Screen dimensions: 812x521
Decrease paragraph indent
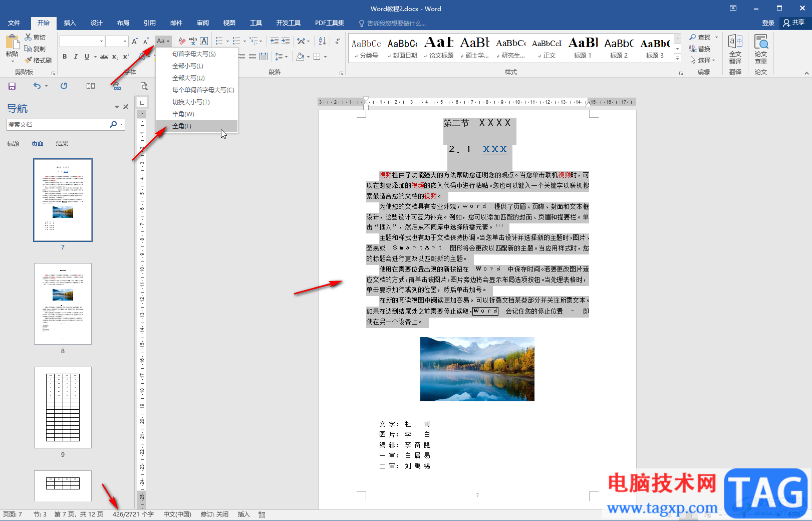point(274,41)
